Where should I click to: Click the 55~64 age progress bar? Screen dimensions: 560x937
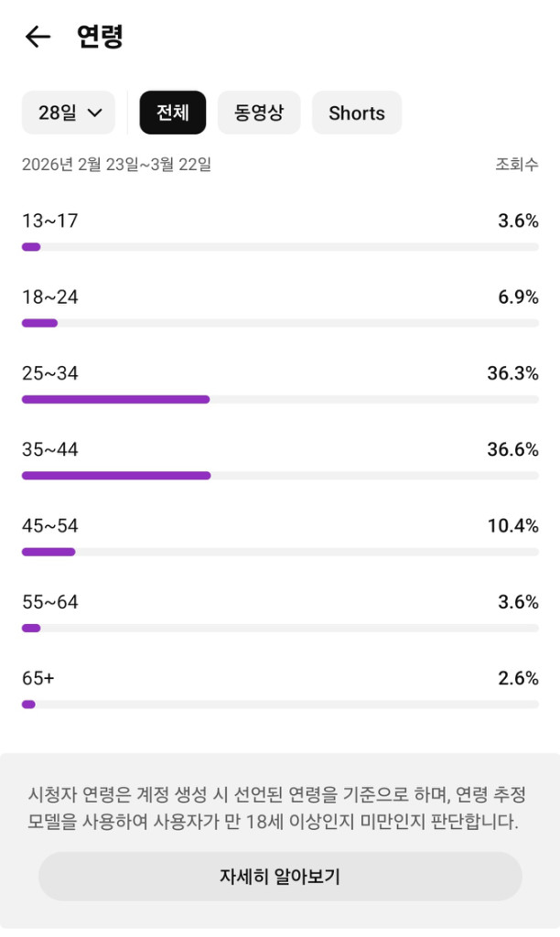(280, 628)
